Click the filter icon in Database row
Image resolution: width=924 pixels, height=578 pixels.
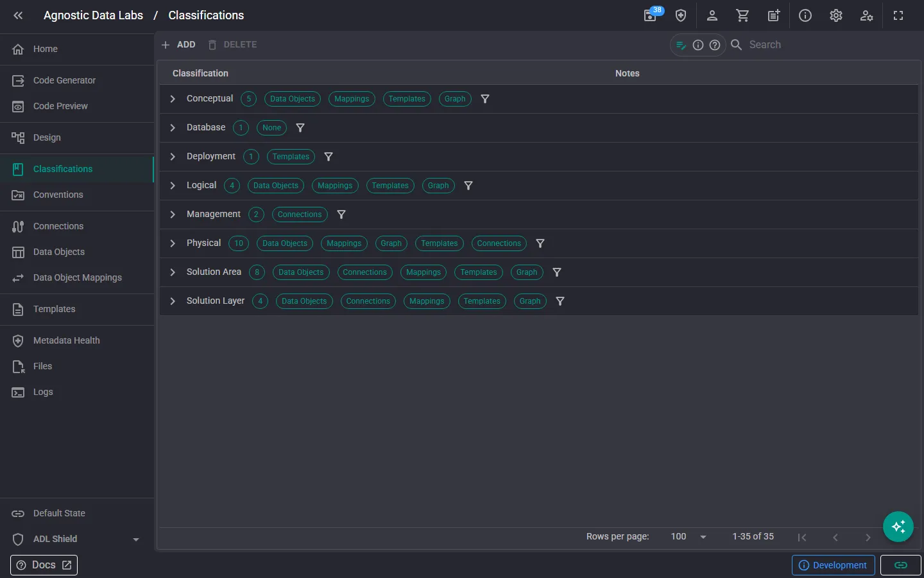pos(300,128)
